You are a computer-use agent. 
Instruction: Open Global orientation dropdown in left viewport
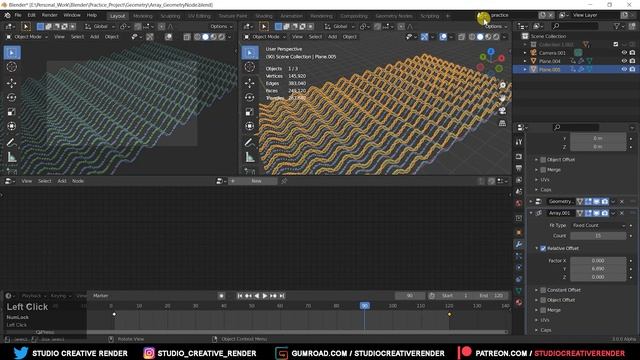coord(100,27)
